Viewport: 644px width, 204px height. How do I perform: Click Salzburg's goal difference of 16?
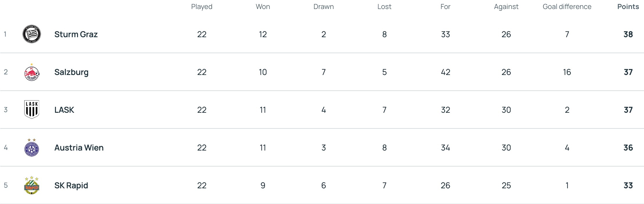tap(567, 72)
